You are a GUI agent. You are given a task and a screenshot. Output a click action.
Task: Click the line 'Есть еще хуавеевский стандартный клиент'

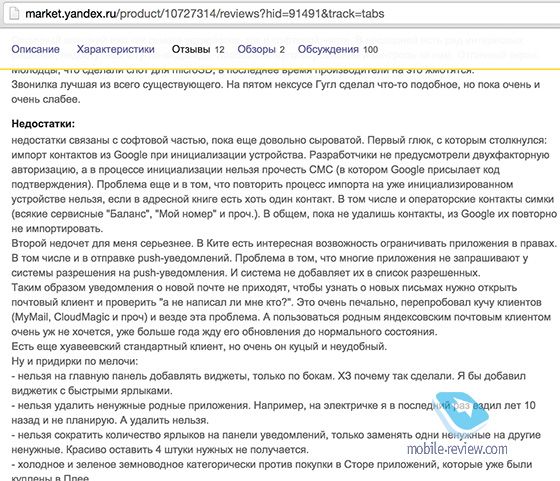click(x=199, y=346)
